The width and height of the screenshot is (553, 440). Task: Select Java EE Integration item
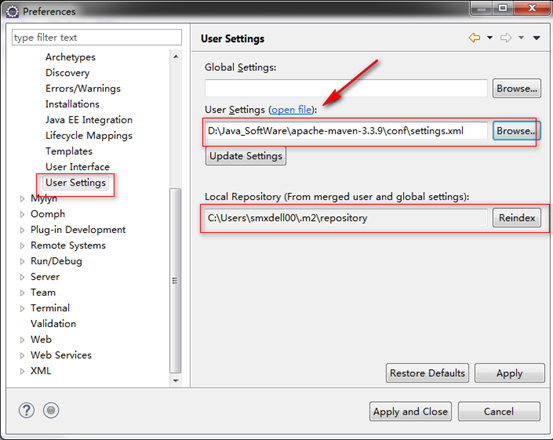(89, 120)
